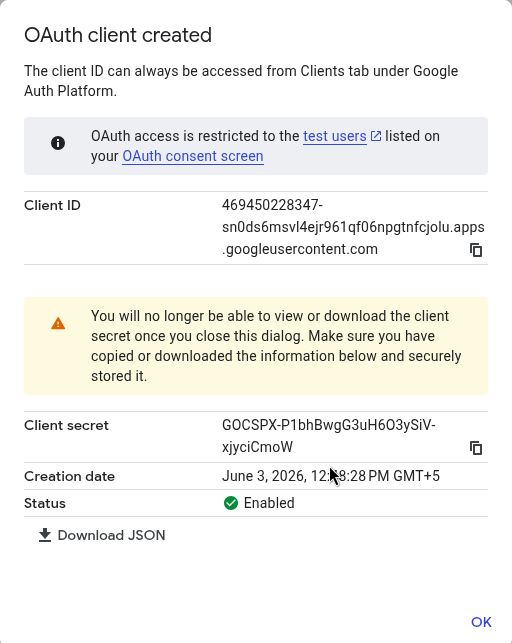Copy the client secret to clipboard
The height and width of the screenshot is (643, 512).
coord(476,448)
